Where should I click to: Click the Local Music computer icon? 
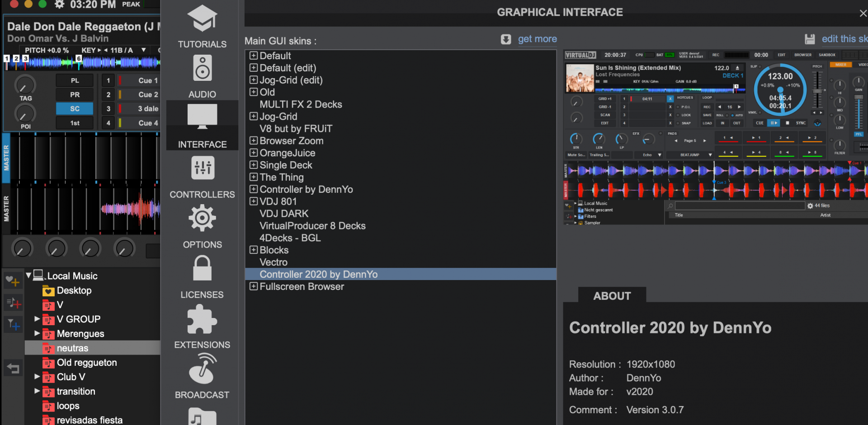[x=38, y=275]
